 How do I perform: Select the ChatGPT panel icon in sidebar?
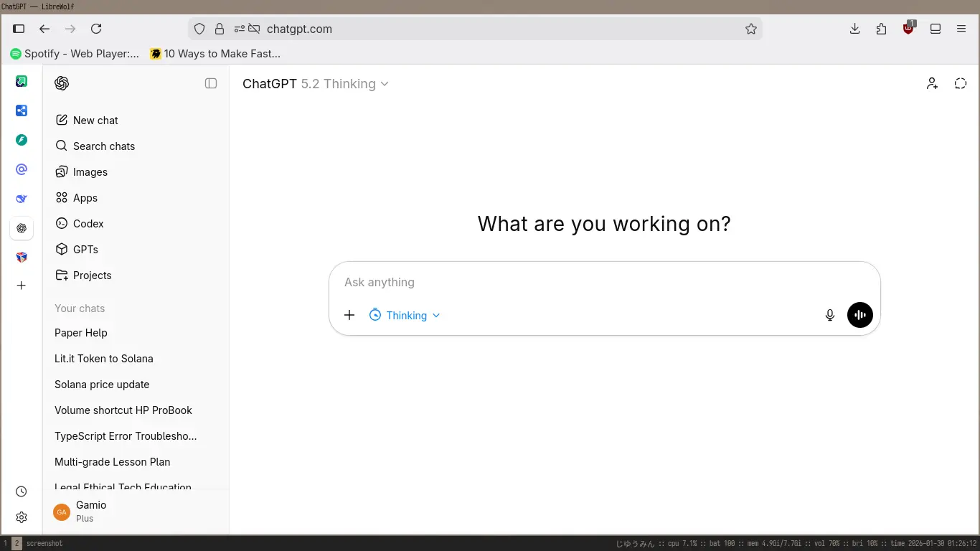pyautogui.click(x=22, y=228)
